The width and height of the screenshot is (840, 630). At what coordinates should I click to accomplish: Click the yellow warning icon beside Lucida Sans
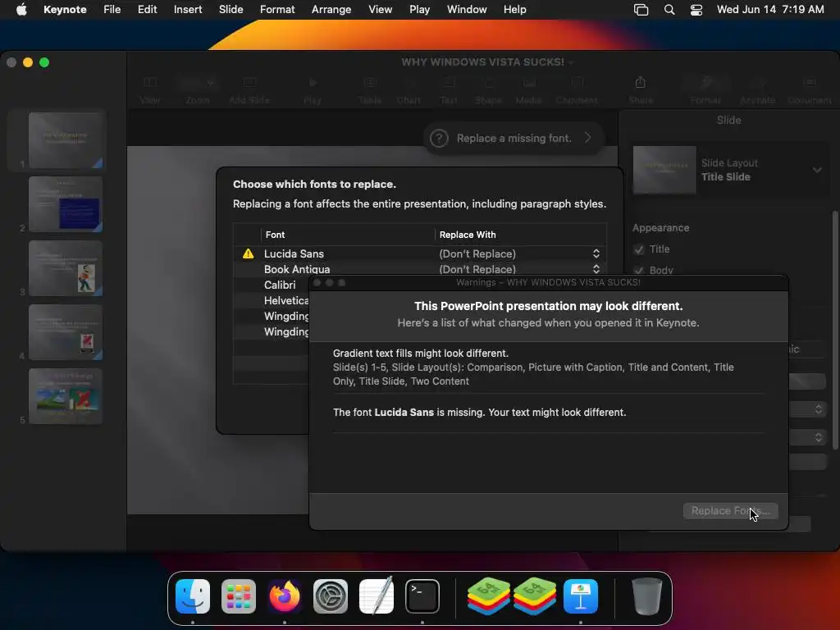point(248,253)
